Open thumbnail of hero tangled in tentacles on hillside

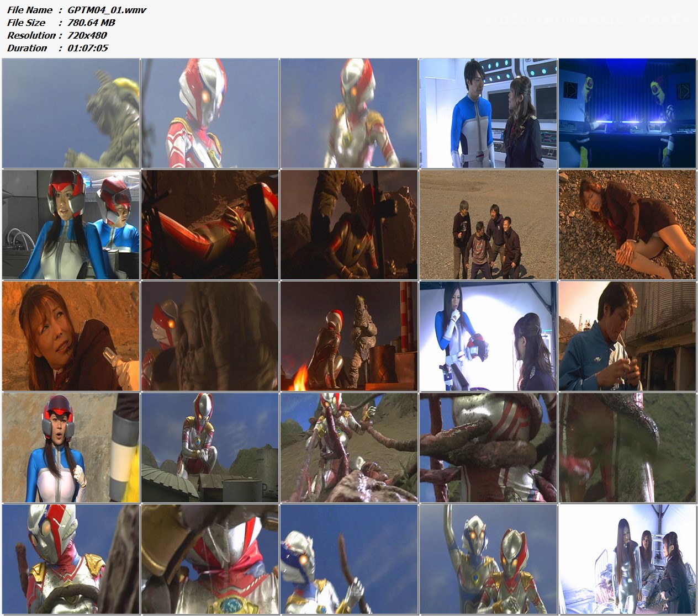(350, 448)
